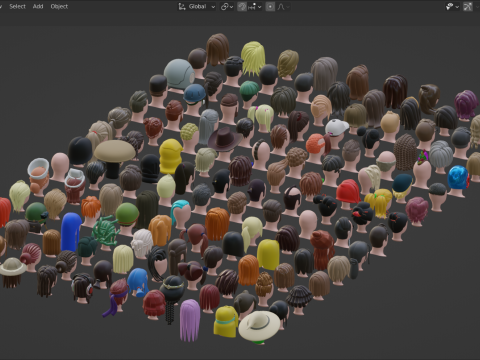Select the long purple hair model

pyautogui.click(x=190, y=320)
